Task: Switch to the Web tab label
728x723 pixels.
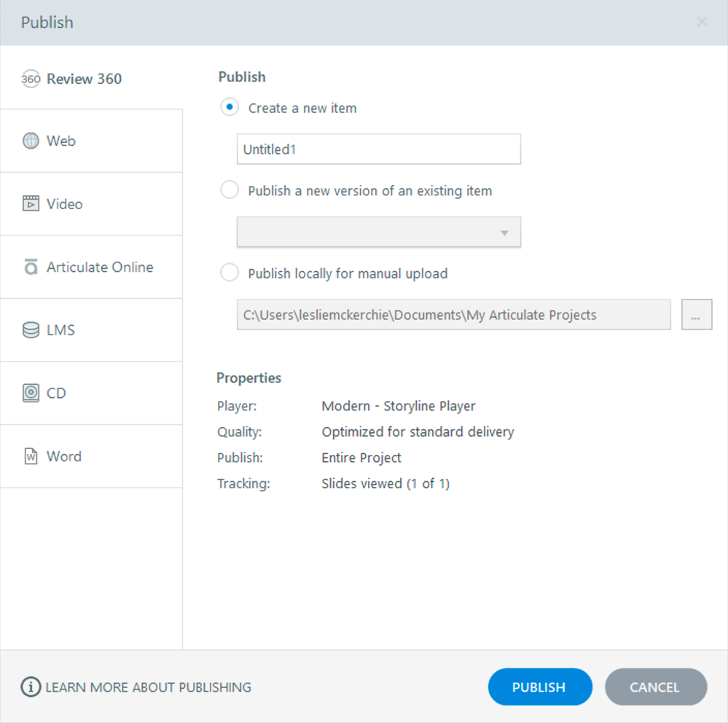Action: click(x=61, y=141)
